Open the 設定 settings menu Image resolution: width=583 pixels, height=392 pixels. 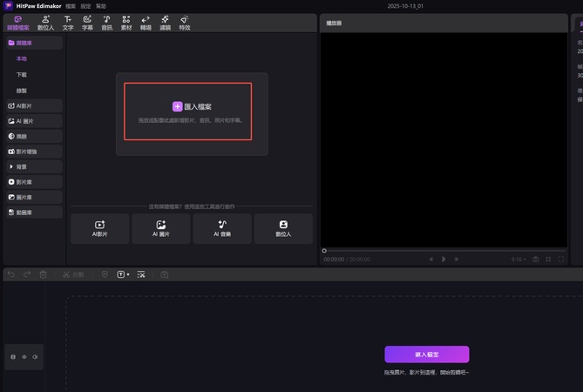[85, 5]
